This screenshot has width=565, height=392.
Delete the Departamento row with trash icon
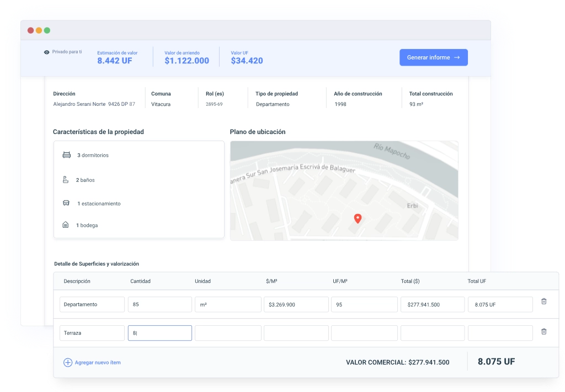(543, 301)
